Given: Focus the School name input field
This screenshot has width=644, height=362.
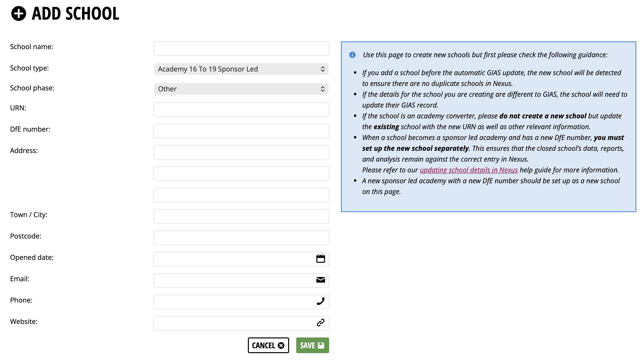Looking at the screenshot, I should 241,49.
